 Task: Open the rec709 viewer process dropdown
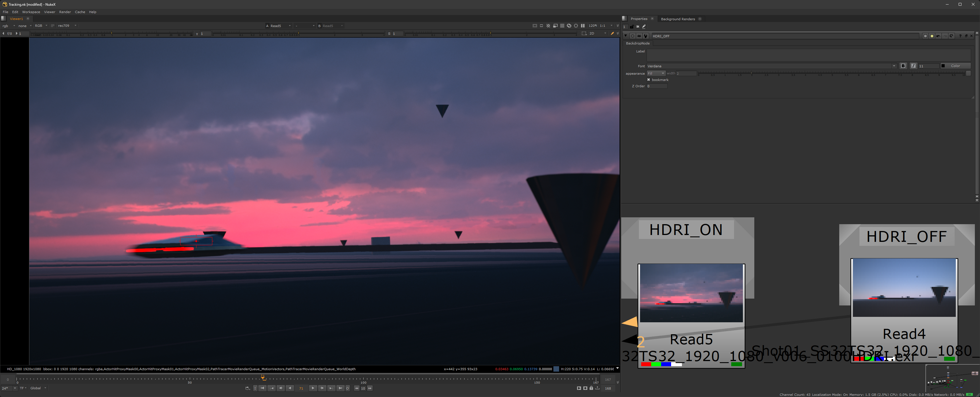click(67, 26)
